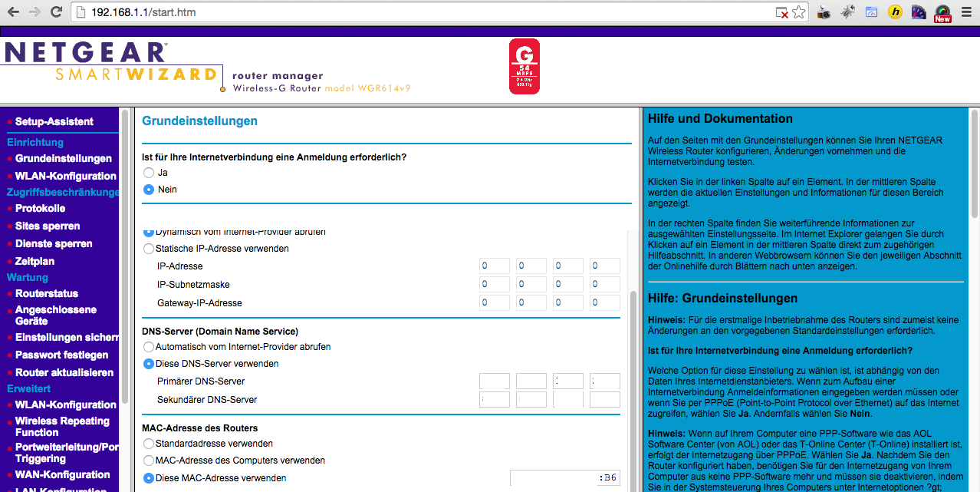Image resolution: width=980 pixels, height=492 pixels.
Task: Click first octet of Gateway-IP-Adresse
Action: point(495,303)
